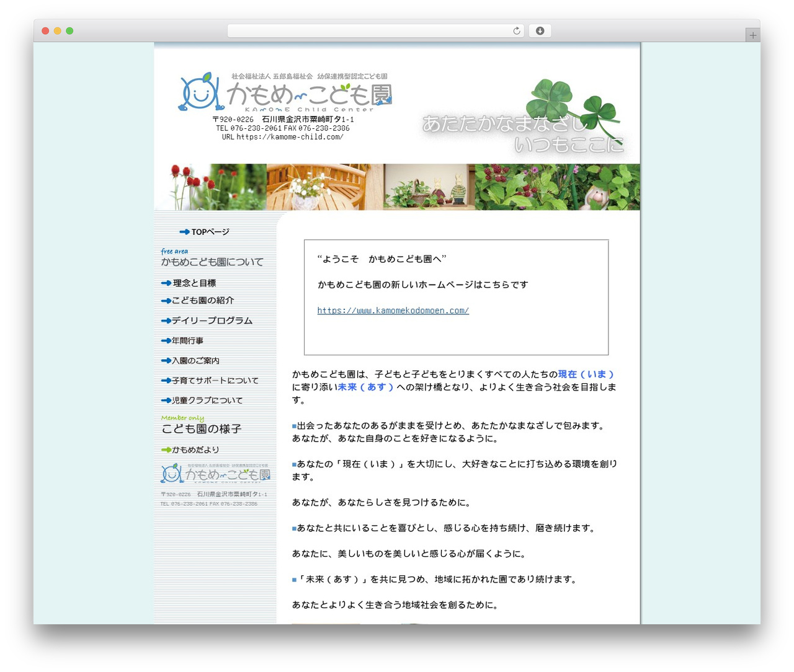Click the red close window button
Image resolution: width=794 pixels, height=672 pixels.
coord(45,31)
